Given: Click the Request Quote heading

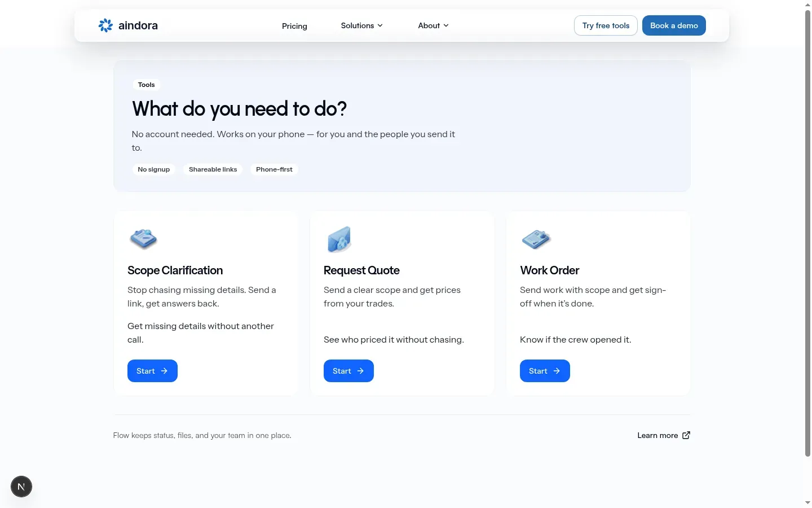Looking at the screenshot, I should coord(361,270).
